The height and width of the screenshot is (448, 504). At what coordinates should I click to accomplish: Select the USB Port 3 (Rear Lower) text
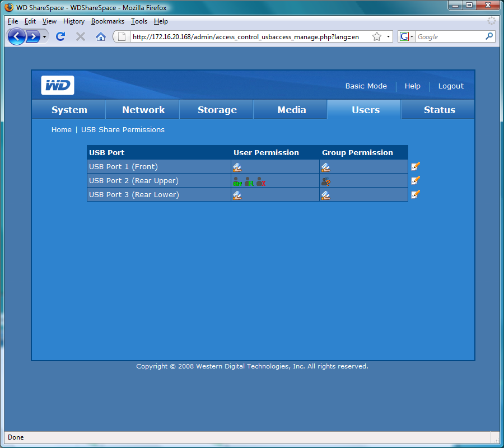click(134, 194)
